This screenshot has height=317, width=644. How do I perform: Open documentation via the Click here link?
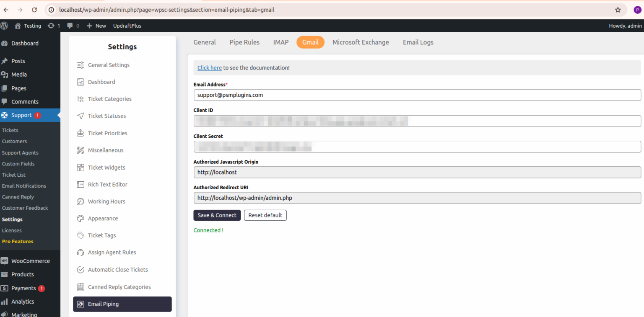click(209, 67)
